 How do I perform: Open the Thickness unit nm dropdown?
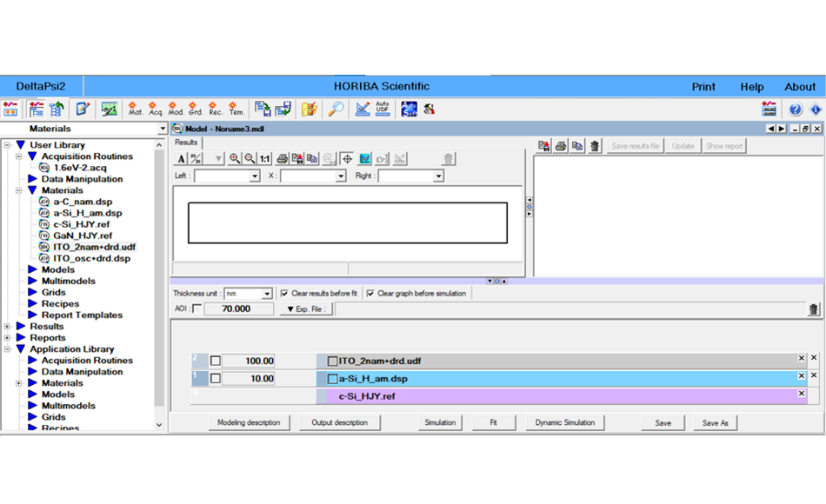coord(267,294)
